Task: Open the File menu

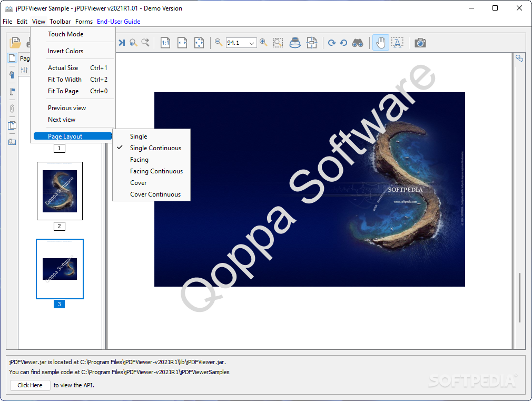Action: (x=7, y=22)
